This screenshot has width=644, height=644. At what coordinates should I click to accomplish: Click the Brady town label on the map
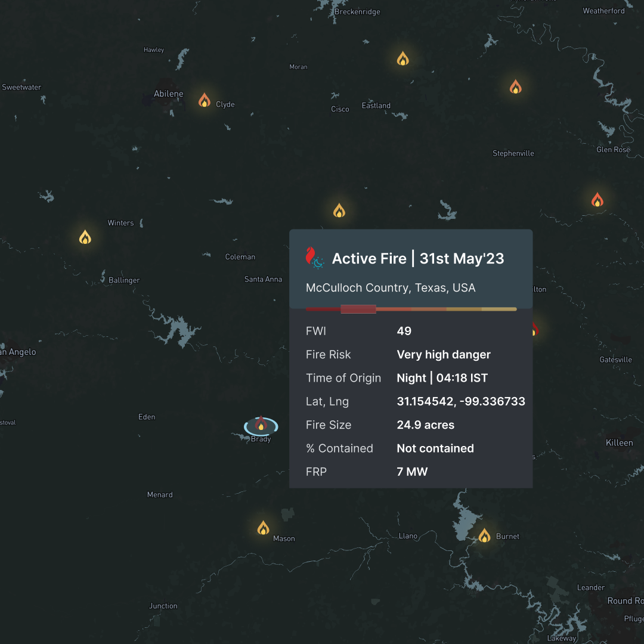[x=260, y=438]
